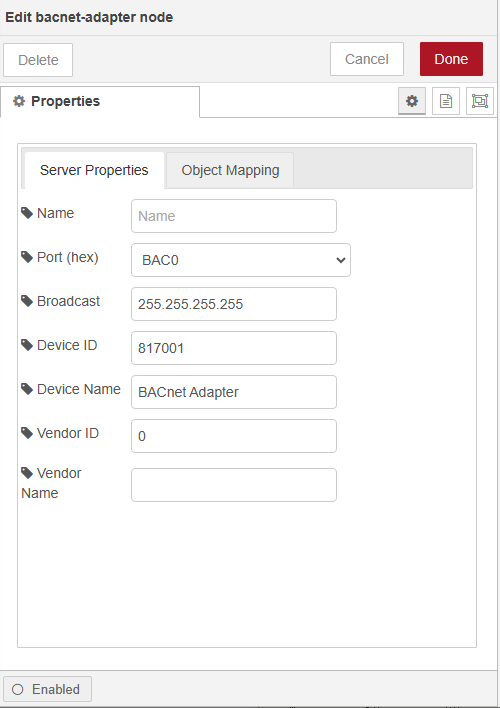Image resolution: width=500 pixels, height=708 pixels.
Task: Click the tag icon beside Device ID
Action: 27,345
